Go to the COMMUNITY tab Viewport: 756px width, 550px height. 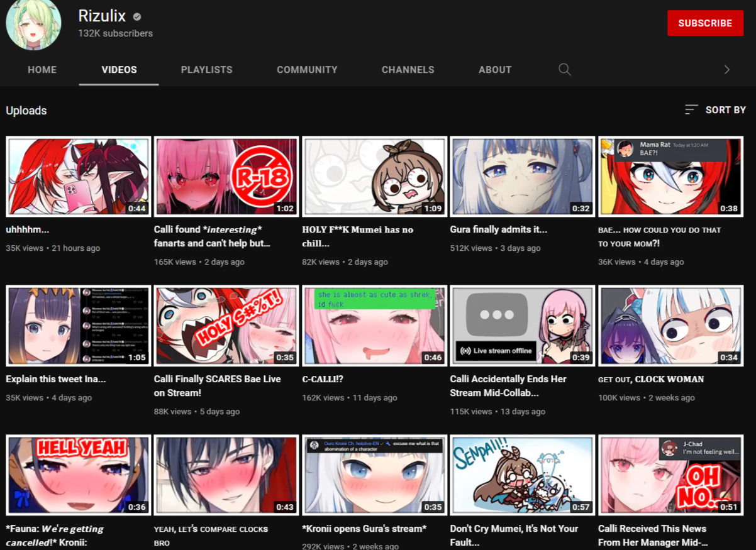pos(307,70)
